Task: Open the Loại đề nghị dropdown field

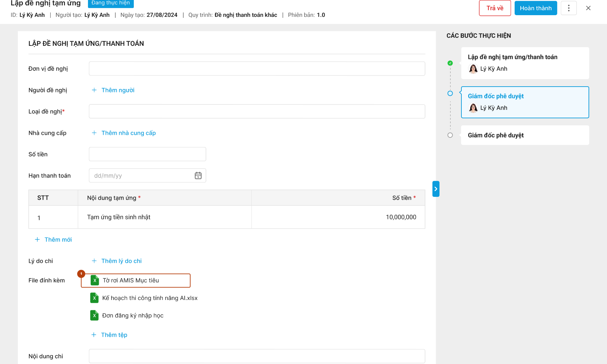Action: click(x=257, y=112)
